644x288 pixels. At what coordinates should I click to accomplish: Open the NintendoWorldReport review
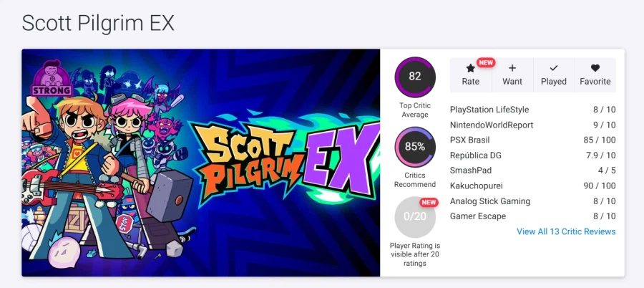[x=492, y=125]
